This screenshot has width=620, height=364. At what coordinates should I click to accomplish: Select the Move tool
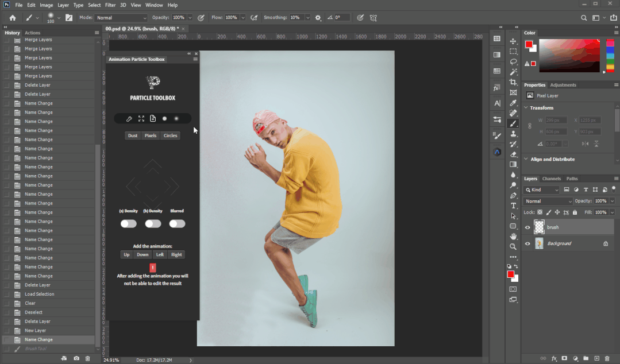(513, 41)
